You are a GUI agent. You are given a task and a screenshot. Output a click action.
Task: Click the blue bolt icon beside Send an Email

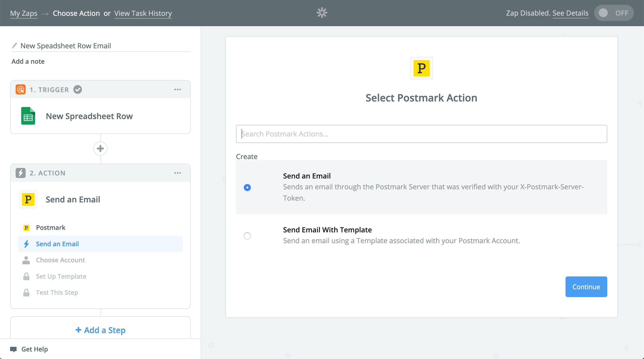click(26, 244)
